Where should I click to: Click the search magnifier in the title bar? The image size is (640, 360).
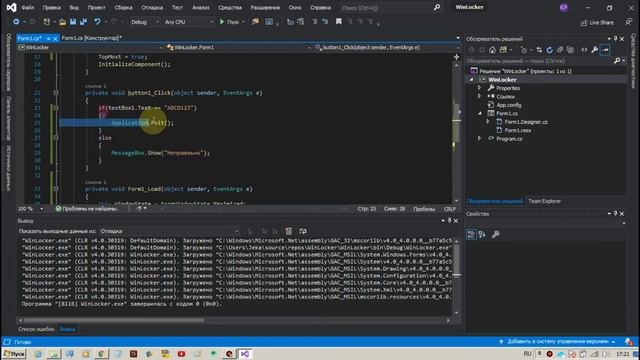tap(437, 7)
